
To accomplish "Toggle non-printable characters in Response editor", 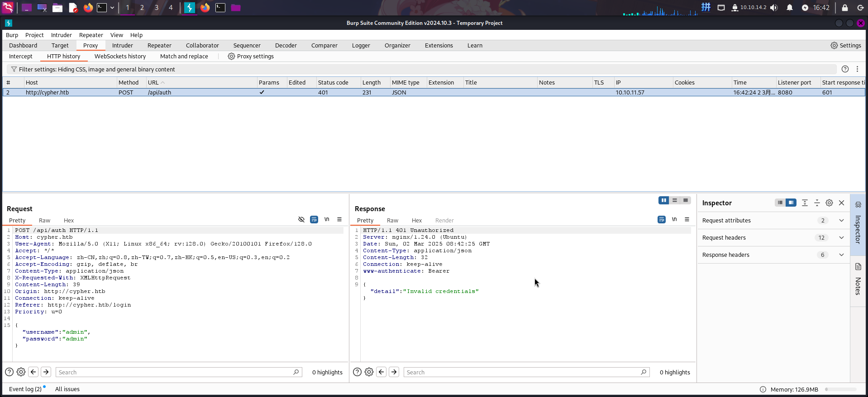I will pos(674,220).
